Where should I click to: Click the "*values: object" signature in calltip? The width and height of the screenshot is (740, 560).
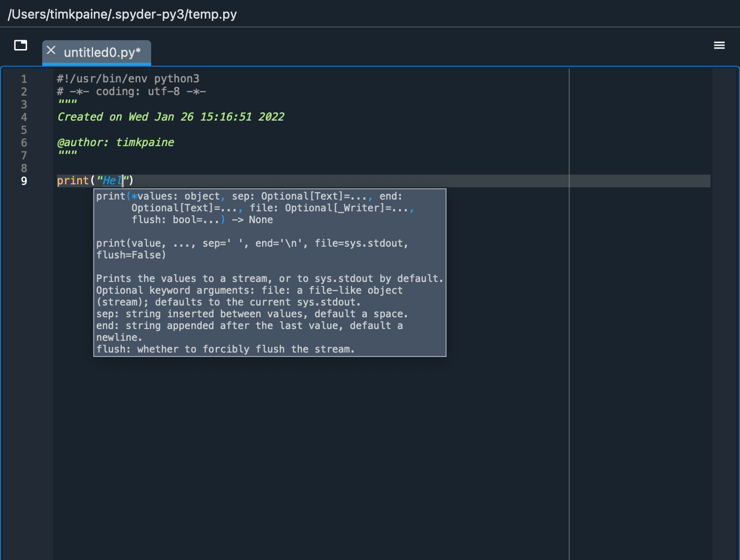click(175, 197)
